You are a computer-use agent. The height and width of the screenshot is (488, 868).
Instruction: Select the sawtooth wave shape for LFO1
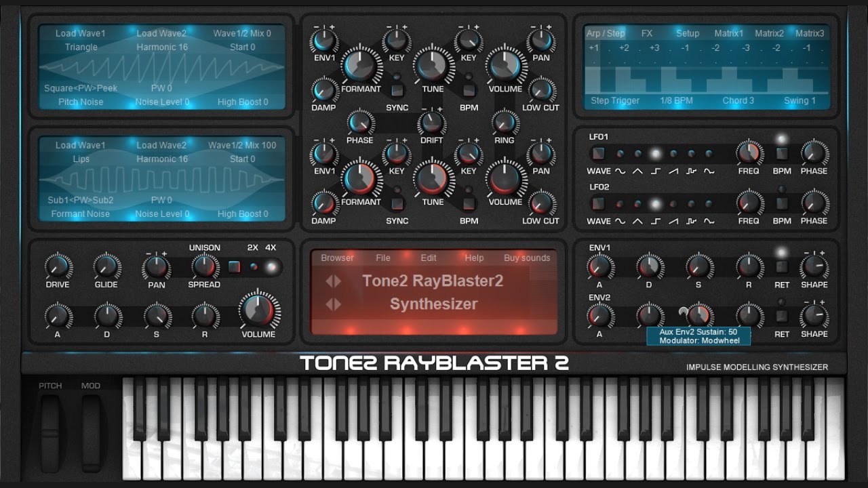click(x=673, y=154)
